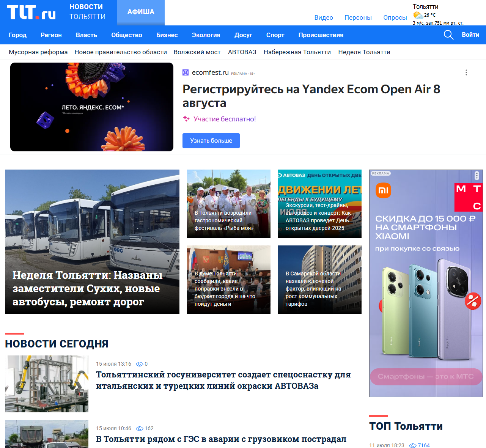
Task: Open АВТОВАЗ День открытых дверей tile
Action: pos(320,204)
